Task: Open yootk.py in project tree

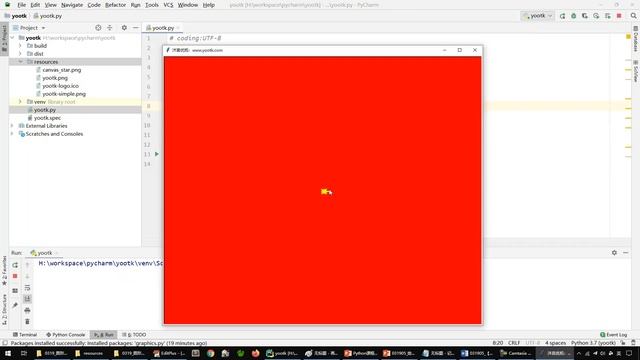Action: point(44,110)
